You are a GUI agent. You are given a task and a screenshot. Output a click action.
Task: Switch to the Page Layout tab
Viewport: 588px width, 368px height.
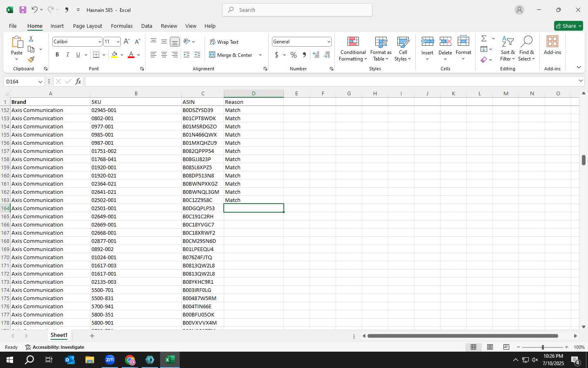(87, 26)
